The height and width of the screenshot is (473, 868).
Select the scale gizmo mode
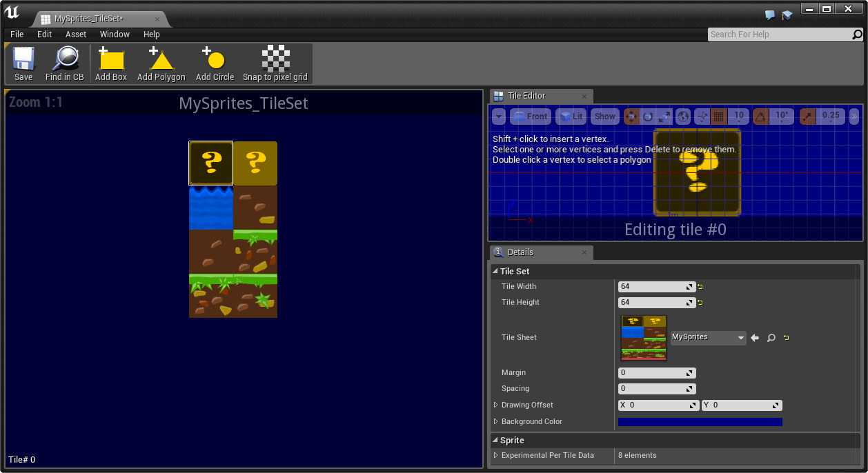tap(664, 117)
